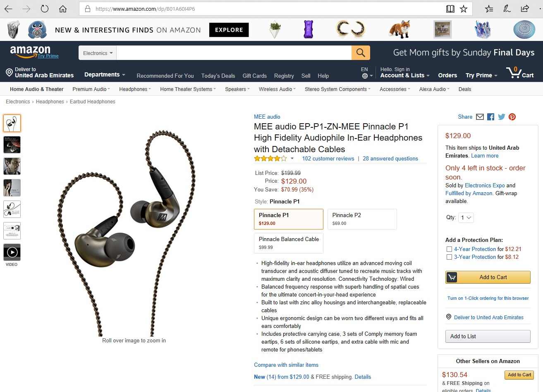Screen dimensions: 543x392
Task: Open the Qty quantity dropdown
Action: point(466,218)
